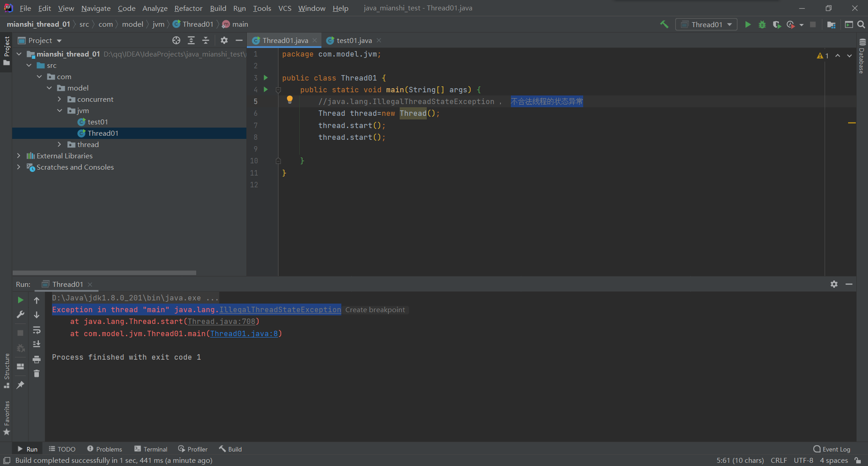The image size is (868, 466).
Task: Click the Print icon in Run panel
Action: 37,359
